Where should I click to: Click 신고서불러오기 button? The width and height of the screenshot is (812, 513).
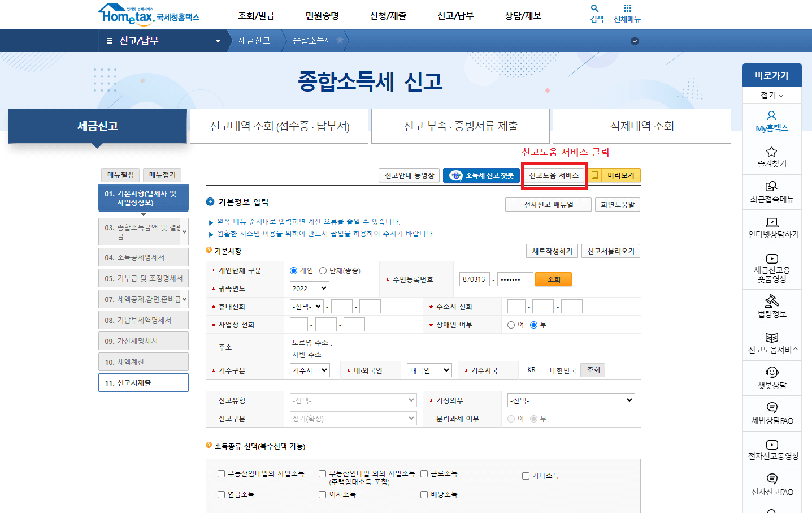(x=611, y=251)
